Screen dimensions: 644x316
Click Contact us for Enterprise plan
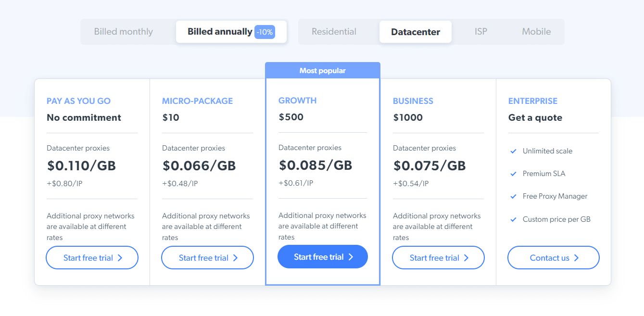553,258
